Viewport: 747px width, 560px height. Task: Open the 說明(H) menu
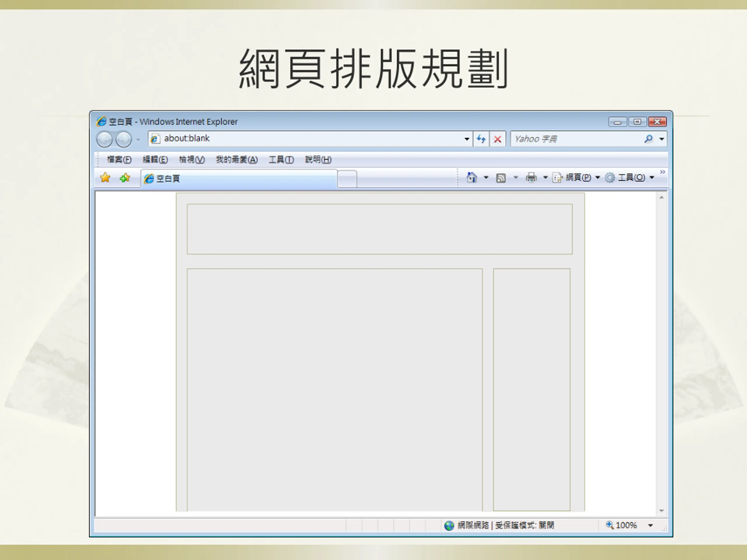318,159
